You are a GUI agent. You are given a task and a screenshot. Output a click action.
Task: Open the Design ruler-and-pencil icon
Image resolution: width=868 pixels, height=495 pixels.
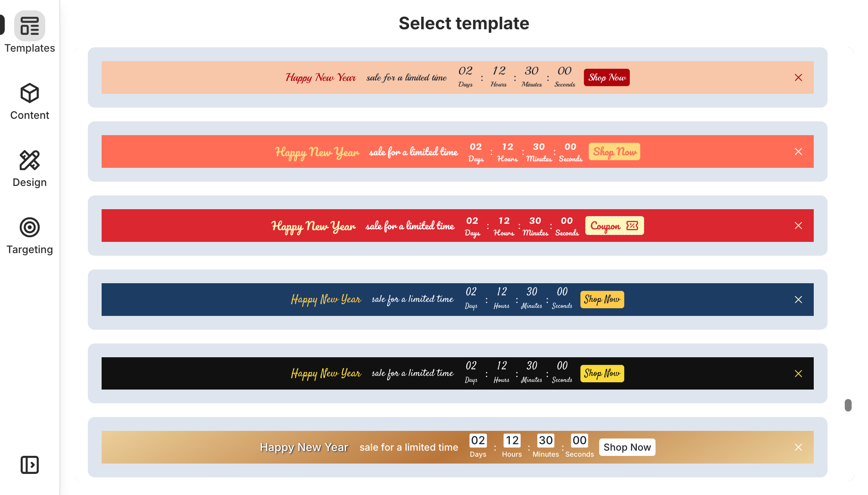tap(30, 160)
